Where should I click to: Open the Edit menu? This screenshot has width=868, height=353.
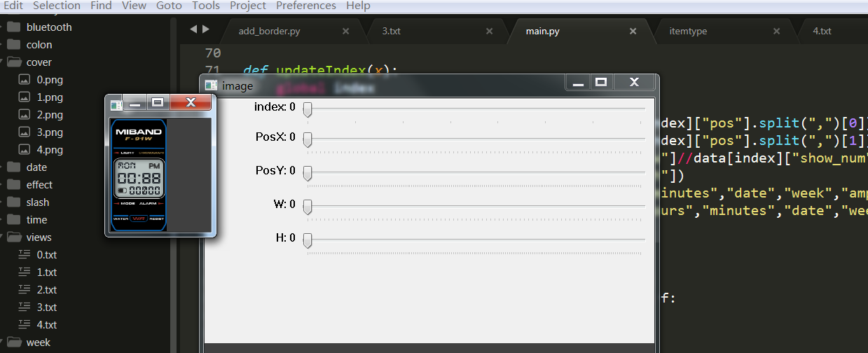[x=13, y=6]
